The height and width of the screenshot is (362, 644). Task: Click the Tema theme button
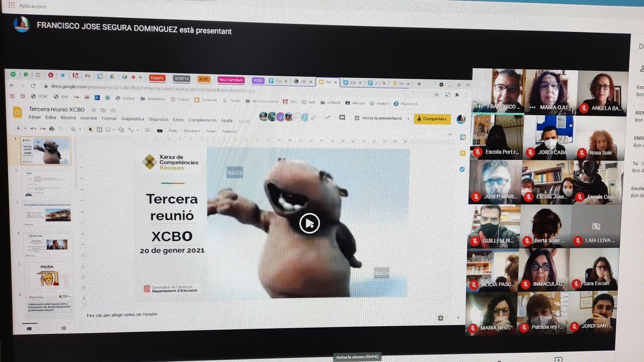point(211,131)
